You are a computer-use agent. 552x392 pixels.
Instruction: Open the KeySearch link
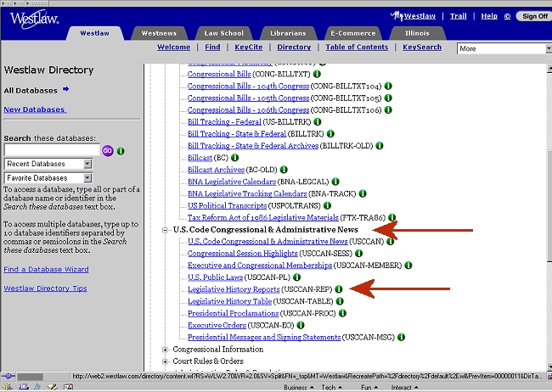pyautogui.click(x=422, y=48)
